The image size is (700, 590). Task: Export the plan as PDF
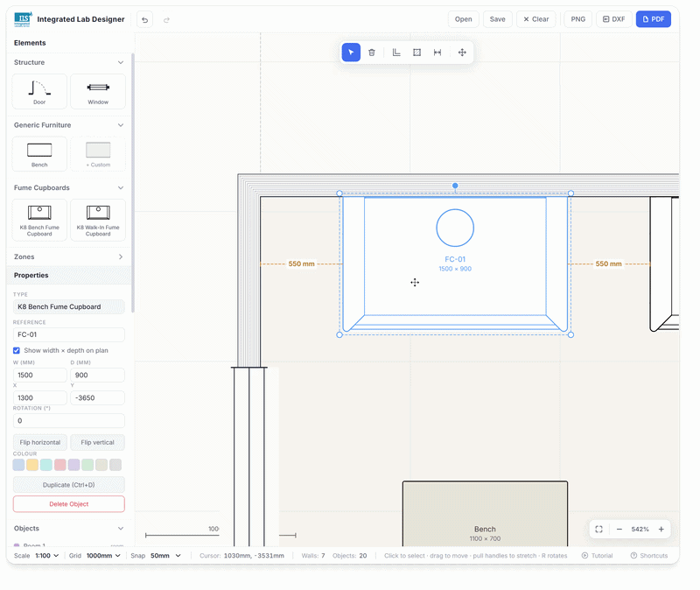click(x=654, y=19)
